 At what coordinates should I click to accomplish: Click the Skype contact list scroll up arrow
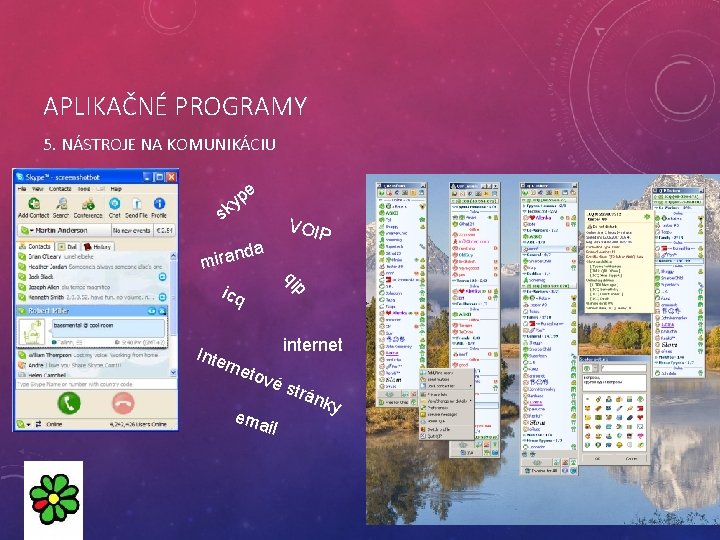coord(173,256)
